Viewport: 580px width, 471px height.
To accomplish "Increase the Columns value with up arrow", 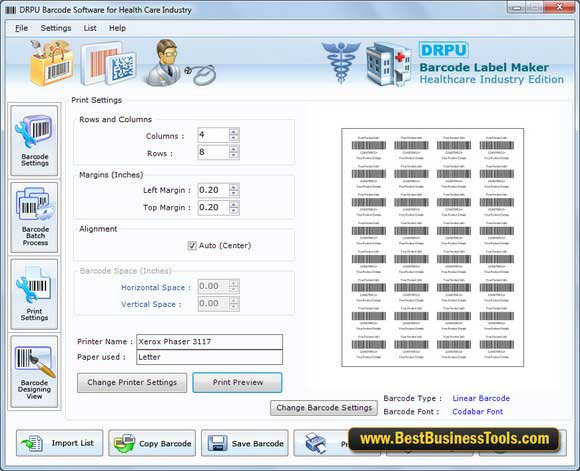I will (x=234, y=131).
